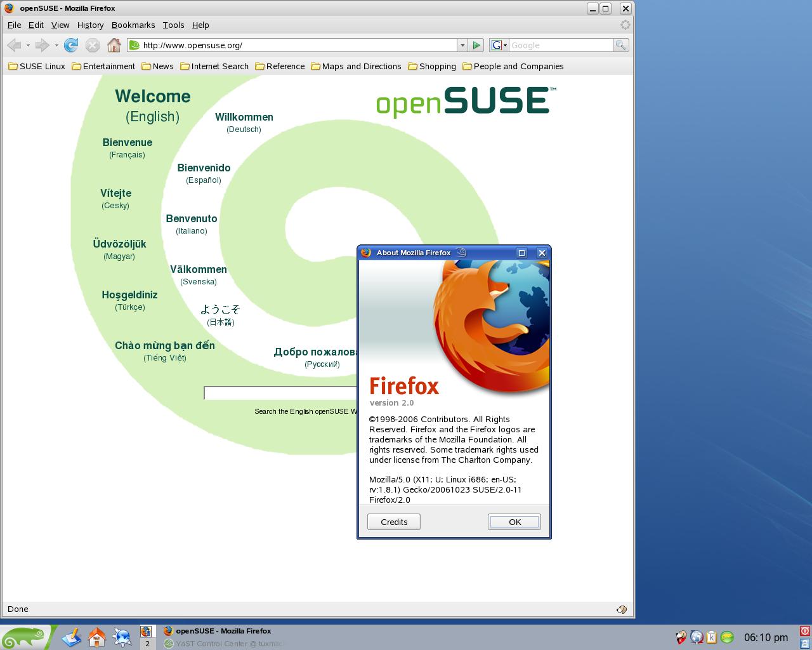Open the Entertainment bookmarks folder
812x650 pixels.
coord(103,66)
